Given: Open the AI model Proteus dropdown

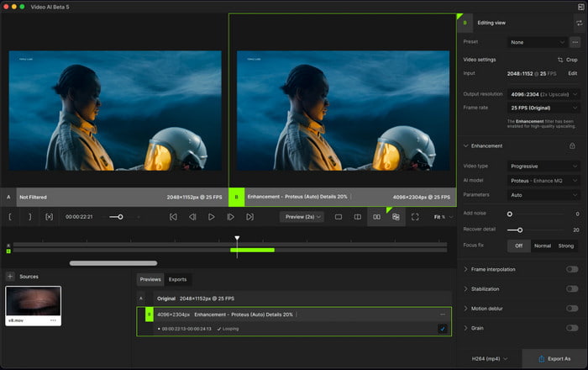Looking at the screenshot, I should pyautogui.click(x=543, y=181).
